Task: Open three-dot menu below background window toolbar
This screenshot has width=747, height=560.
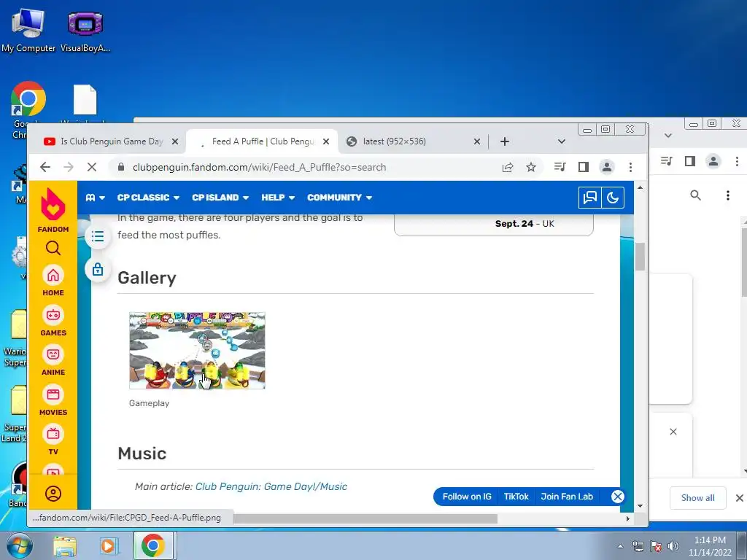Action: coord(727,195)
